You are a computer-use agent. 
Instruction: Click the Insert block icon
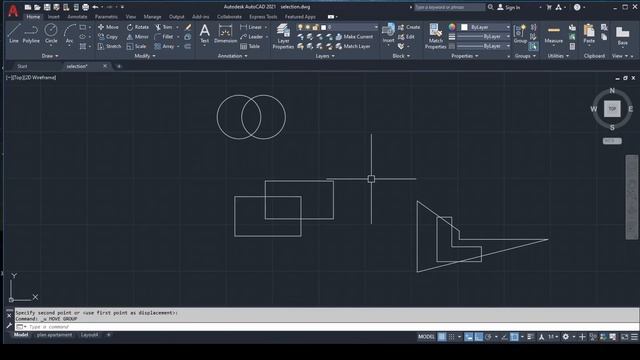(x=388, y=33)
